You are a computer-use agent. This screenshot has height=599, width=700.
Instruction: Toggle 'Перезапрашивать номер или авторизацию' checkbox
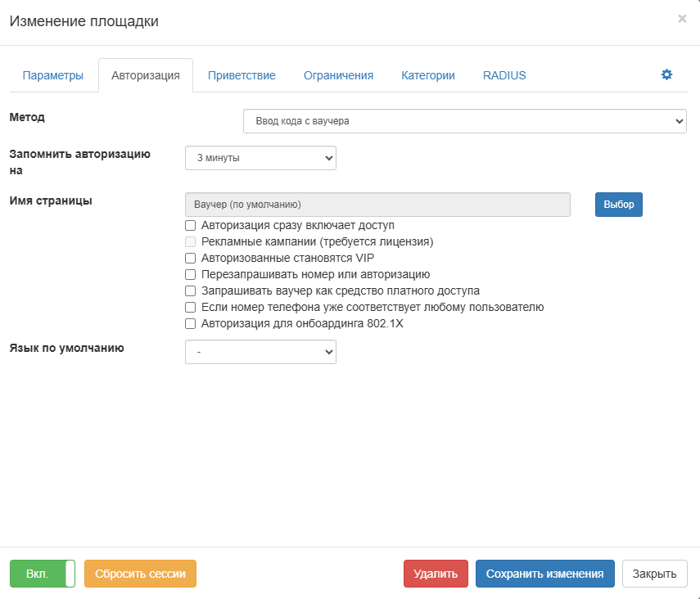tap(191, 274)
